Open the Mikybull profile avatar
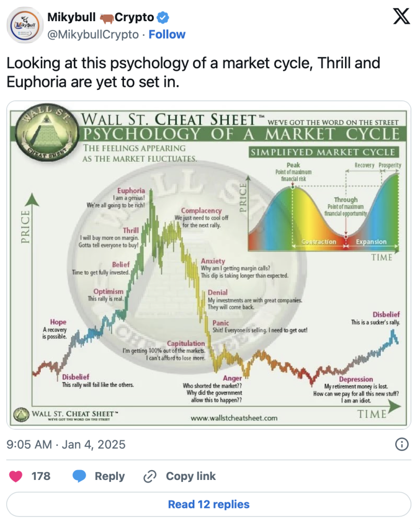The image size is (420, 529). tap(25, 25)
